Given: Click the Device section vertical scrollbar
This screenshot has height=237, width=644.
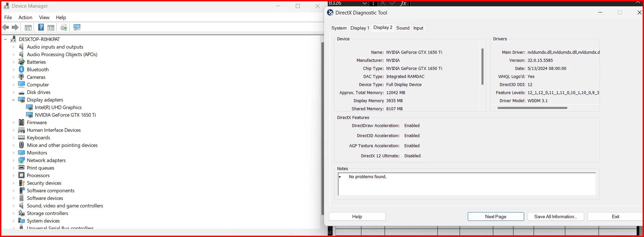Looking at the screenshot, I should (482, 67).
